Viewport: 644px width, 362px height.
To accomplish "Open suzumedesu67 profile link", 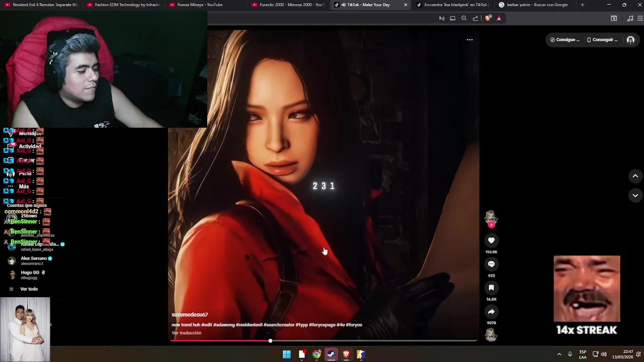I will click(x=190, y=315).
